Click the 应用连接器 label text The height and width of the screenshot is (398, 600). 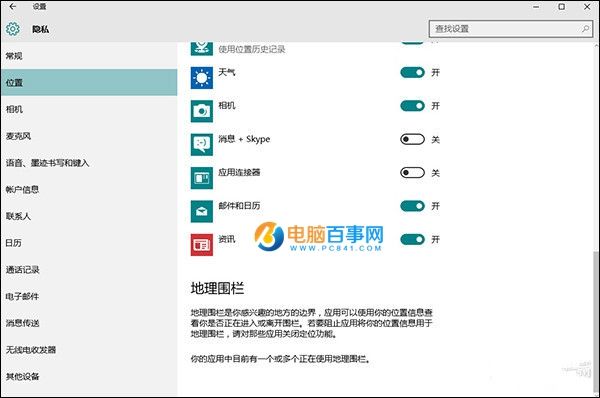(x=239, y=172)
